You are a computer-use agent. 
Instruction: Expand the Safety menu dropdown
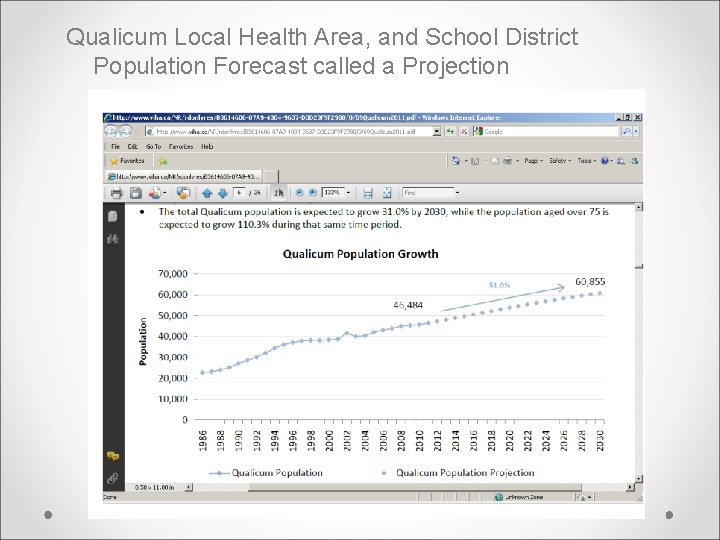pyautogui.click(x=560, y=161)
